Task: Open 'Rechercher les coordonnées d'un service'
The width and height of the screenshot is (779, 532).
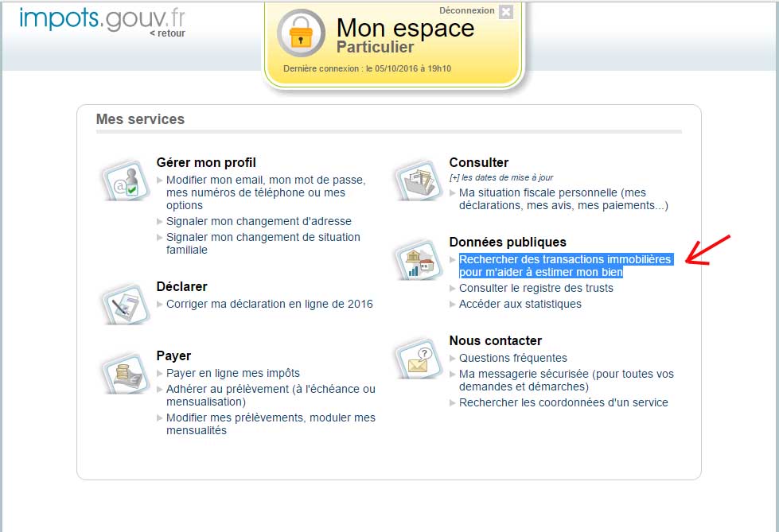Action: [563, 402]
